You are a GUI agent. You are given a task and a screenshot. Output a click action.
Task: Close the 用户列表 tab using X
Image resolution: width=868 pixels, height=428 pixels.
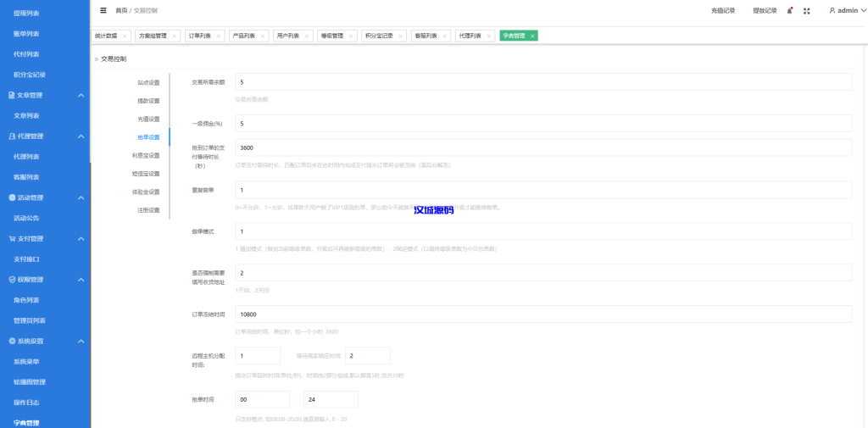click(306, 36)
